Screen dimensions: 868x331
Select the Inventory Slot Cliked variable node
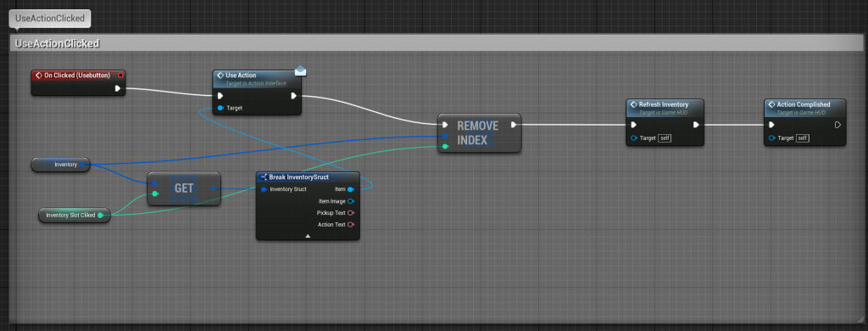pyautogui.click(x=75, y=215)
